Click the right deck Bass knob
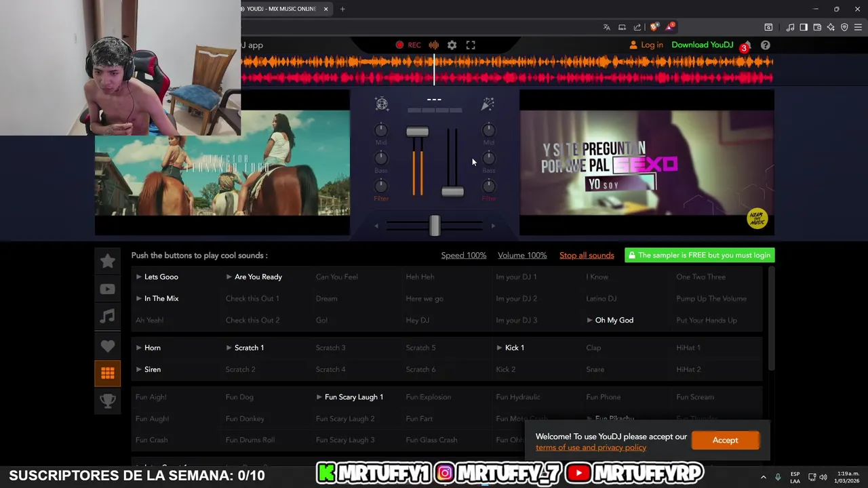The width and height of the screenshot is (868, 488). click(488, 158)
